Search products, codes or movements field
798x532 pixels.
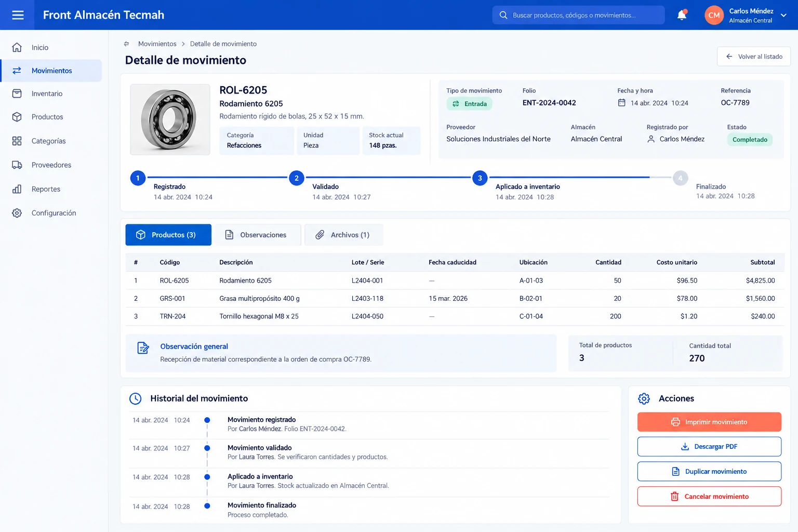point(578,15)
